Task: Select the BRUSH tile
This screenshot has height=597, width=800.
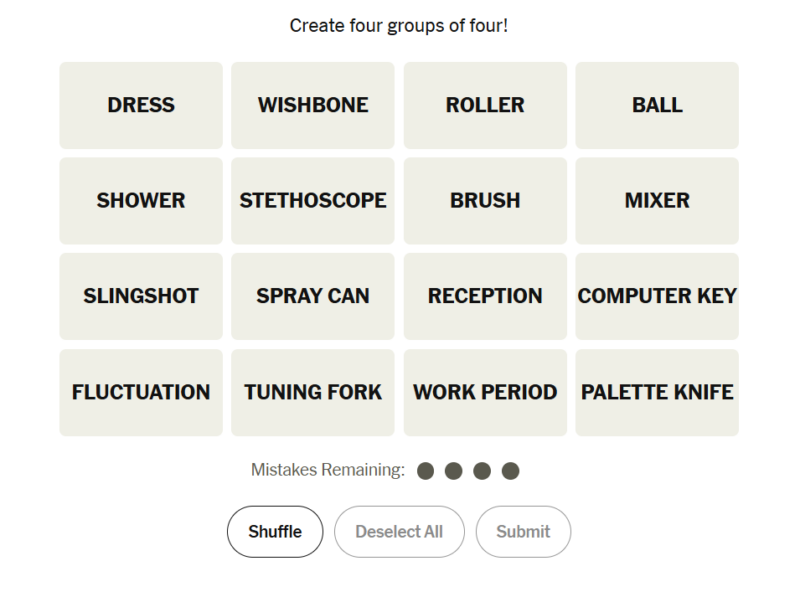Action: click(485, 200)
